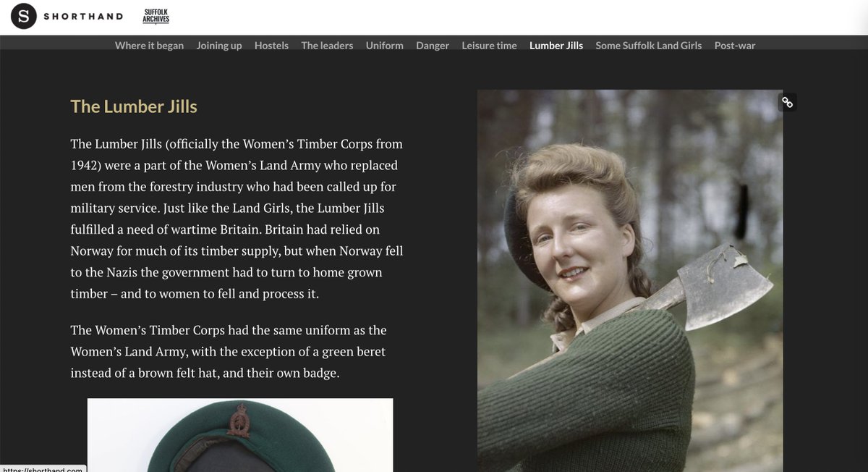The width and height of the screenshot is (868, 472).
Task: Jump to the Hostels section
Action: [x=271, y=45]
